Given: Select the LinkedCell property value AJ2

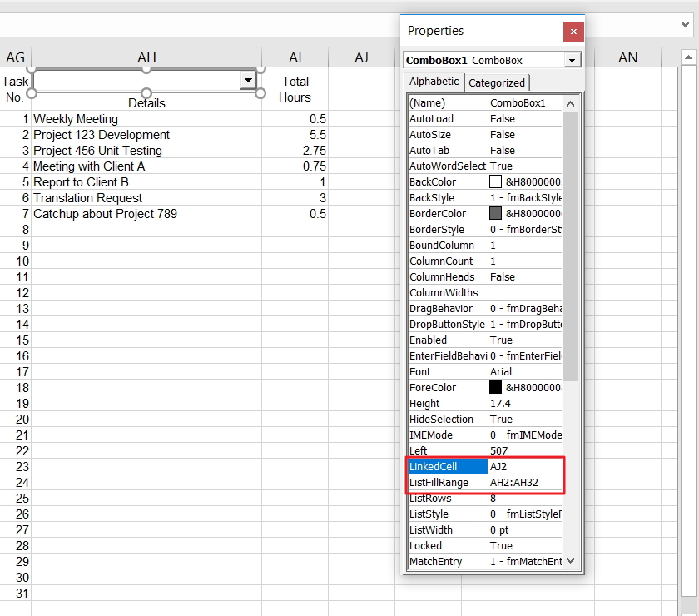Looking at the screenshot, I should pos(525,466).
